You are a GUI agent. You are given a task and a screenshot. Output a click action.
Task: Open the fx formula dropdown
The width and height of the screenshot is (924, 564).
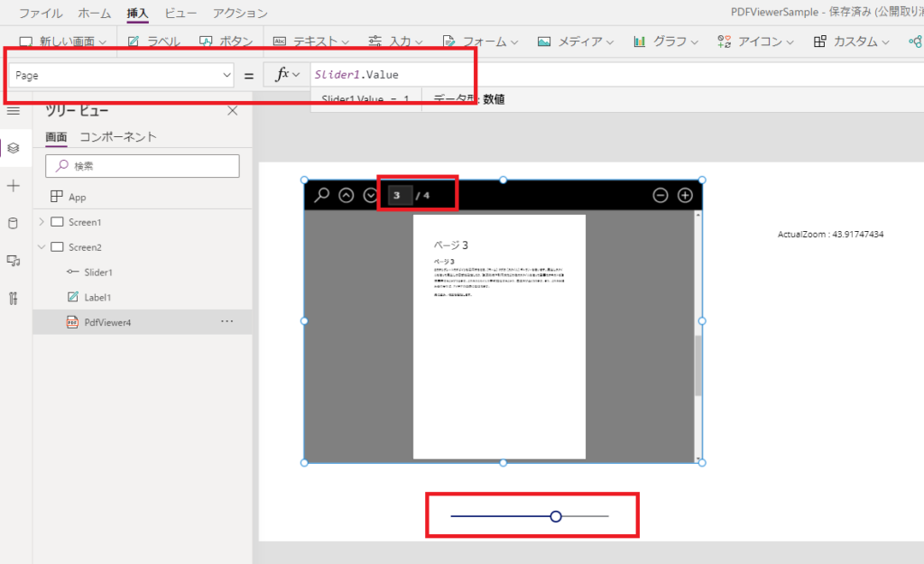point(288,74)
